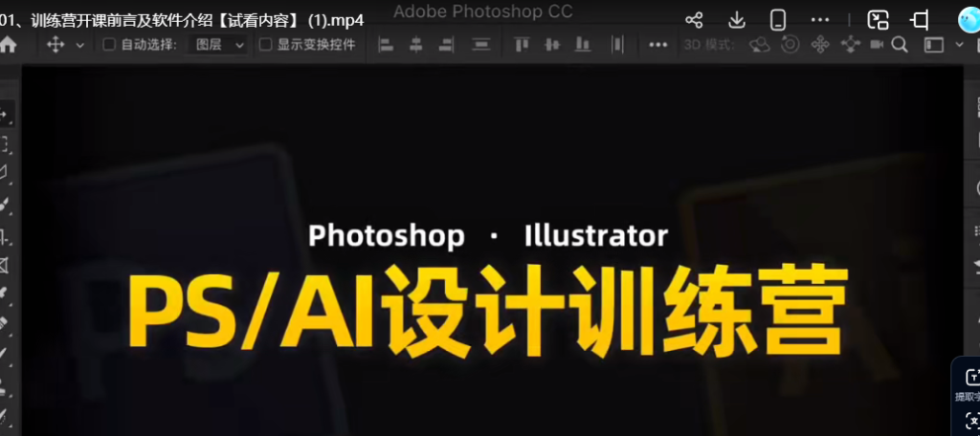Screen dimensions: 980x436
Task: Click the align bottom edges icon
Action: (x=583, y=44)
